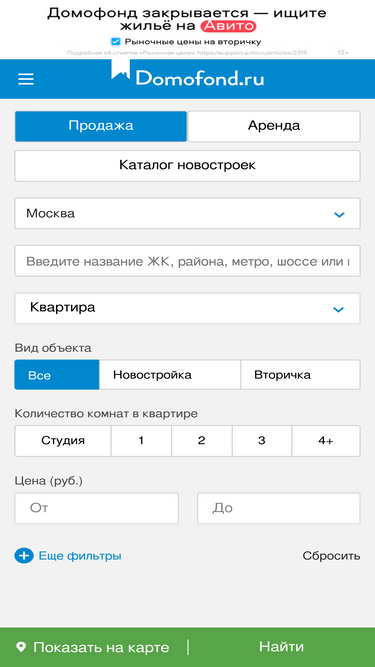Select the Вторичка object type
The height and width of the screenshot is (667, 375).
tap(301, 375)
